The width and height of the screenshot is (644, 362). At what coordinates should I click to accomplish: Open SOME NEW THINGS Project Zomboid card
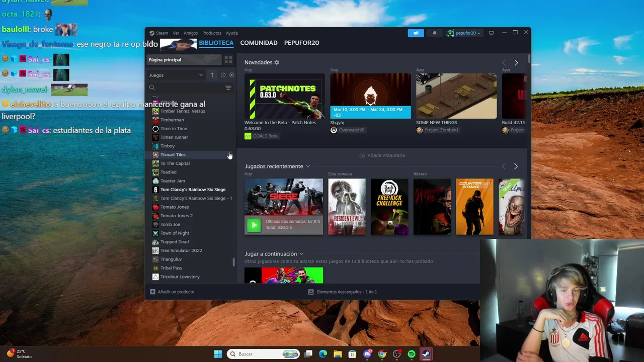click(456, 96)
